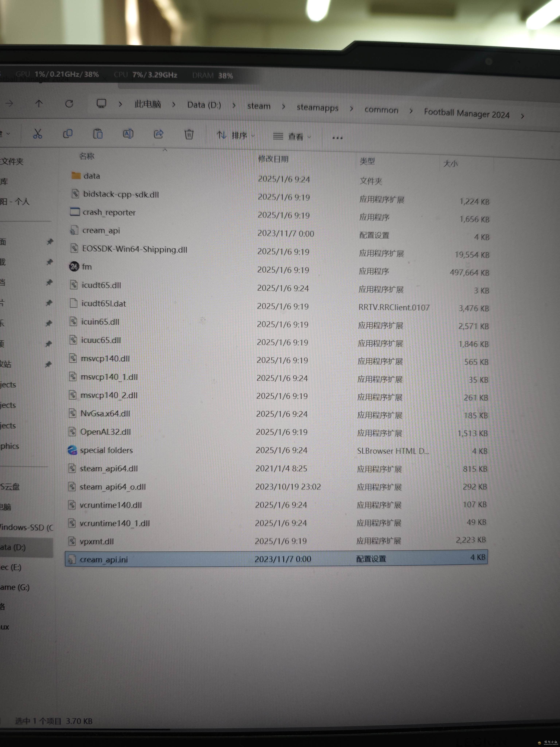Click the Rename icon in toolbar
Viewport: 560px width, 747px height.
click(128, 134)
